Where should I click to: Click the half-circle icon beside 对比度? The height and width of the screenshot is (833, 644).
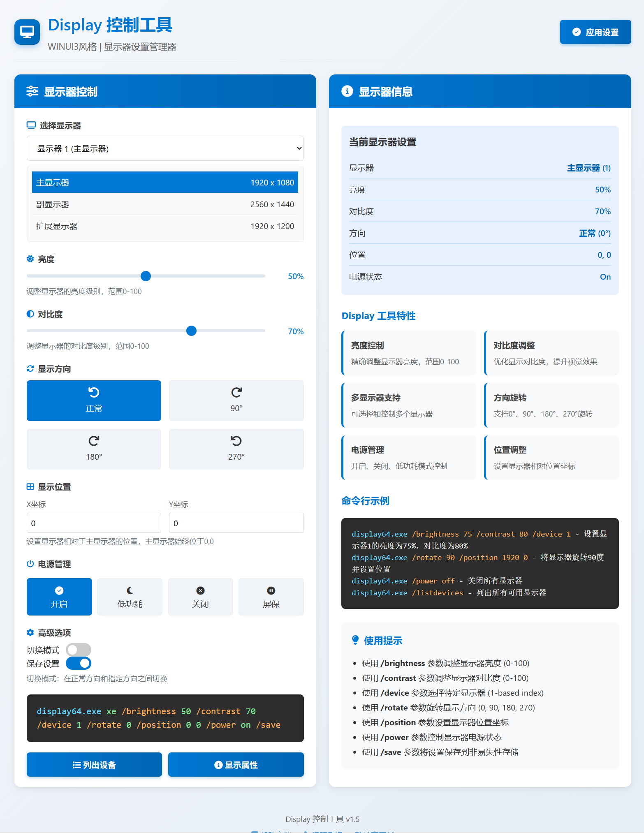[x=30, y=314]
